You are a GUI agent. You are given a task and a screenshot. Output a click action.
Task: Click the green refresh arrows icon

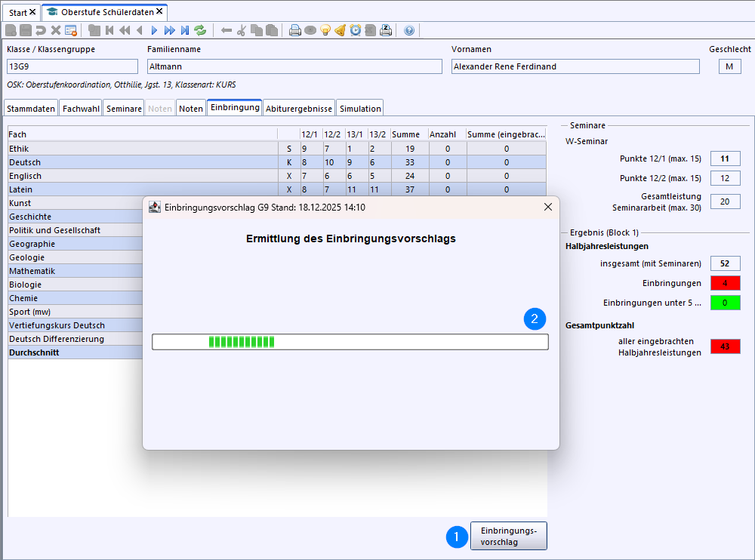[200, 30]
